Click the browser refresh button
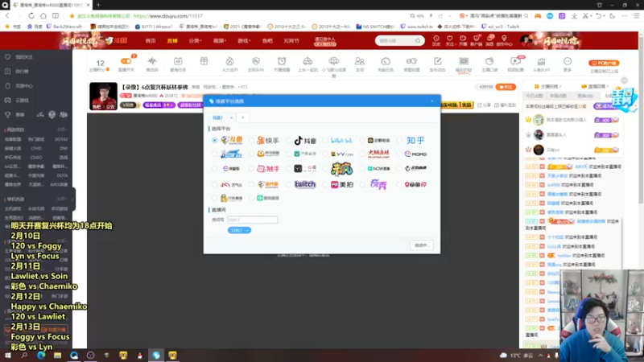Viewport: 644px width, 362px height. point(31,15)
